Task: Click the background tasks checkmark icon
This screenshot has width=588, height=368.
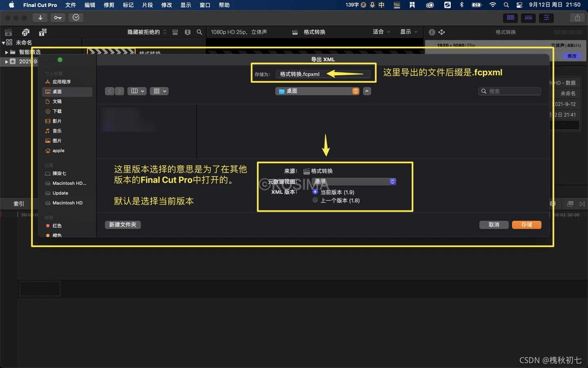Action: tap(76, 18)
